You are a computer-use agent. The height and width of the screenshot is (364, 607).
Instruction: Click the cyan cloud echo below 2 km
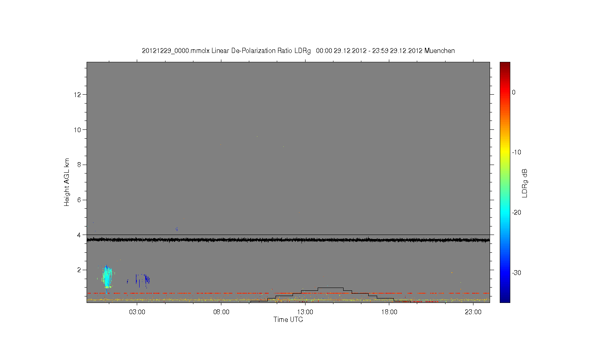point(107,278)
